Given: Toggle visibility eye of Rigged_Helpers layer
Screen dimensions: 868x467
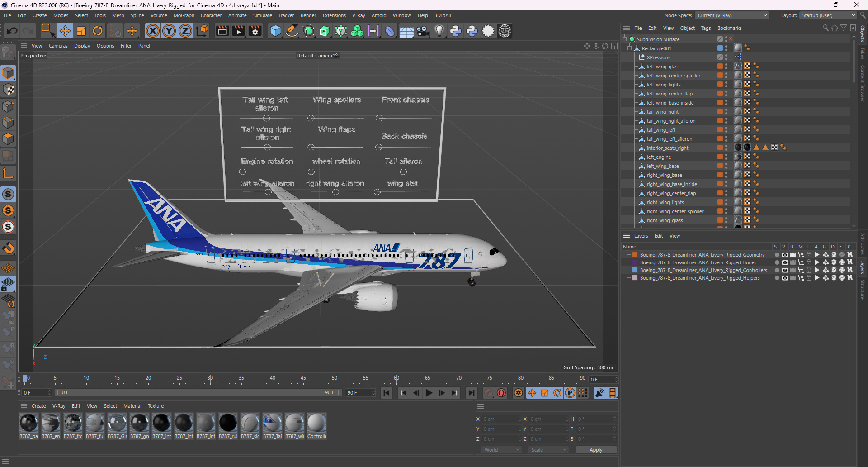Looking at the screenshot, I should point(785,278).
